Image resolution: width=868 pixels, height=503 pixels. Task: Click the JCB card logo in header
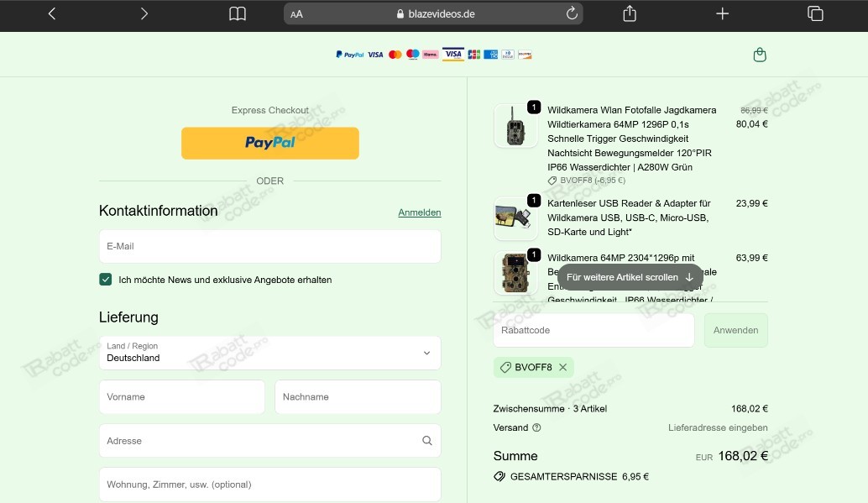[x=473, y=55]
